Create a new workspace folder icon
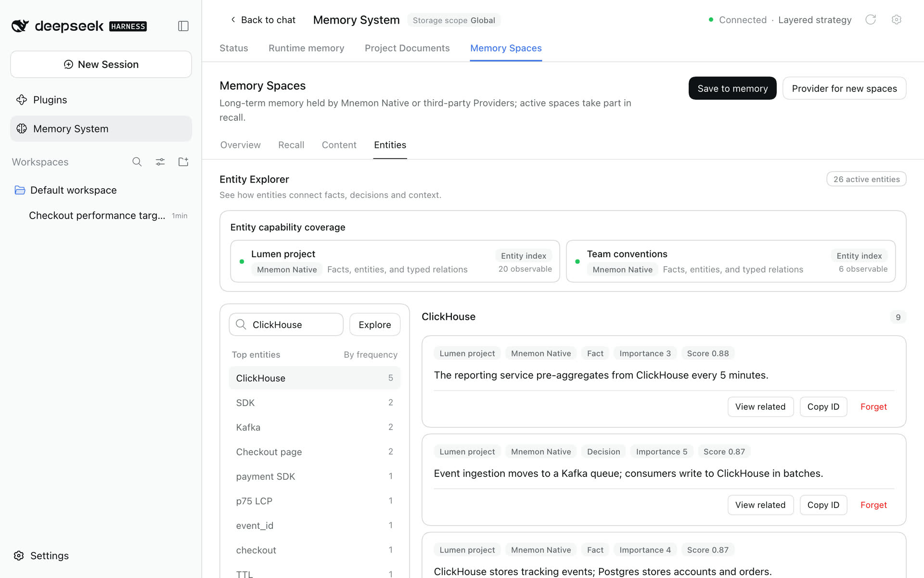The width and height of the screenshot is (924, 578). pos(183,162)
